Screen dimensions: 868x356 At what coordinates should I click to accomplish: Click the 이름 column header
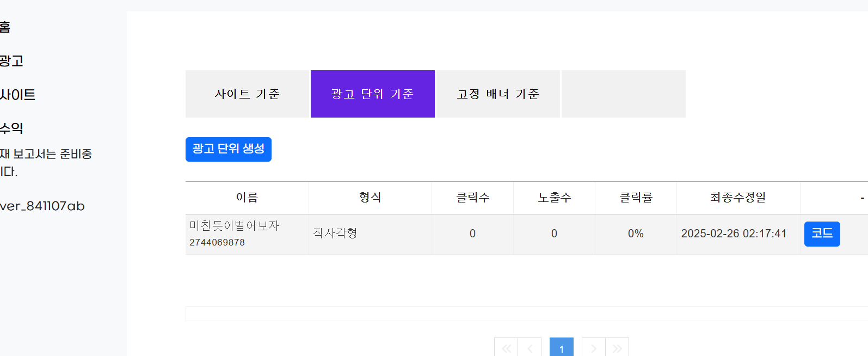point(247,198)
